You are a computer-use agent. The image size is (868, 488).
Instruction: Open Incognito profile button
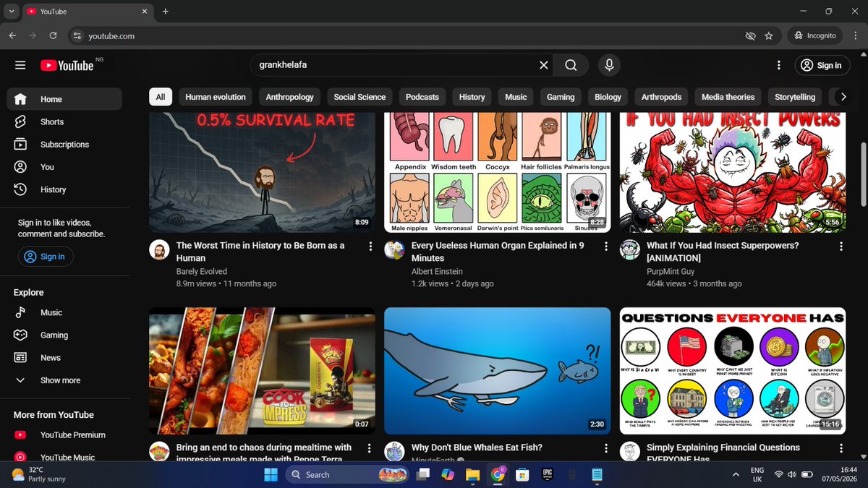[815, 35]
